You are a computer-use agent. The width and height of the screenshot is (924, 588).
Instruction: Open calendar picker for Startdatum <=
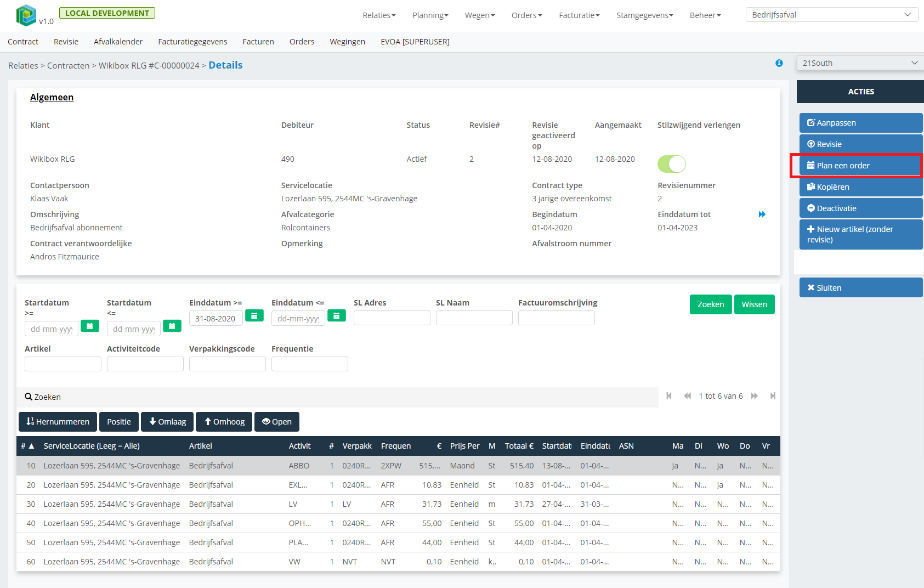[x=172, y=326]
